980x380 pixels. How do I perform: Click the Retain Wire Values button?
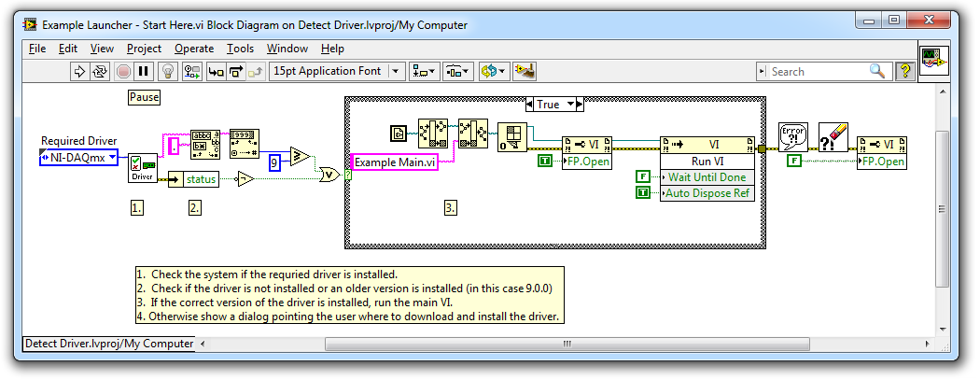tap(192, 71)
